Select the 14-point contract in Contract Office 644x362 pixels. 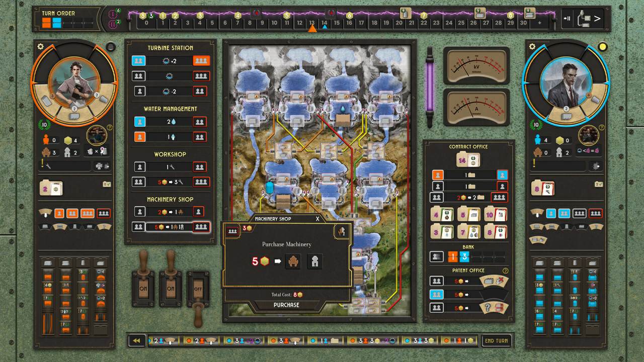coord(468,160)
